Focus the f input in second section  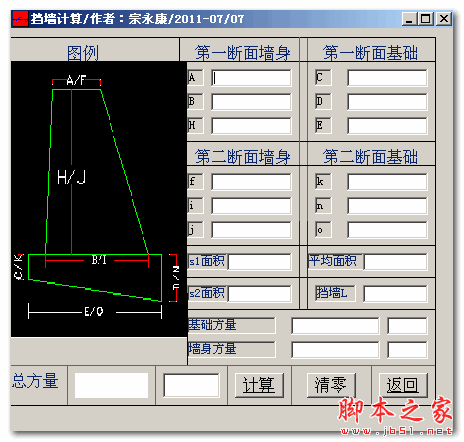[251, 182]
